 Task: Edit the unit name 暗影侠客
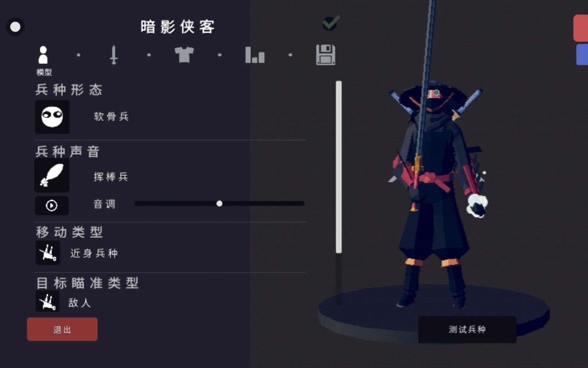178,27
